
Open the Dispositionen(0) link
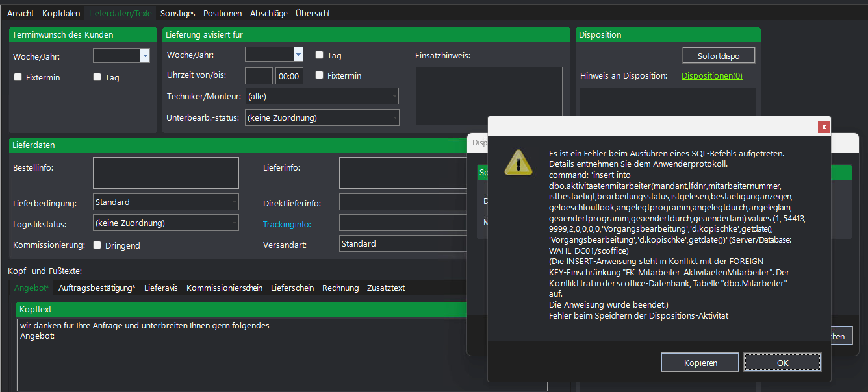click(711, 76)
